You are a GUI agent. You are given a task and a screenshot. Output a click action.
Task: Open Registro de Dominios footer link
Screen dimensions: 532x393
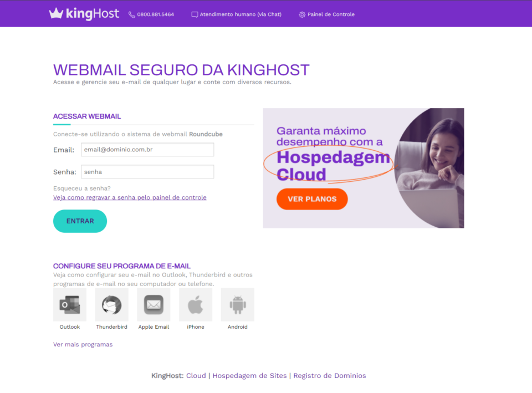click(x=330, y=376)
